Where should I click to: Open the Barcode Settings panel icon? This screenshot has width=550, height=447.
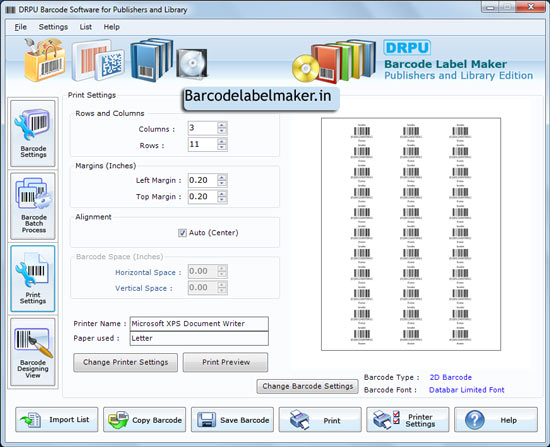click(x=33, y=133)
